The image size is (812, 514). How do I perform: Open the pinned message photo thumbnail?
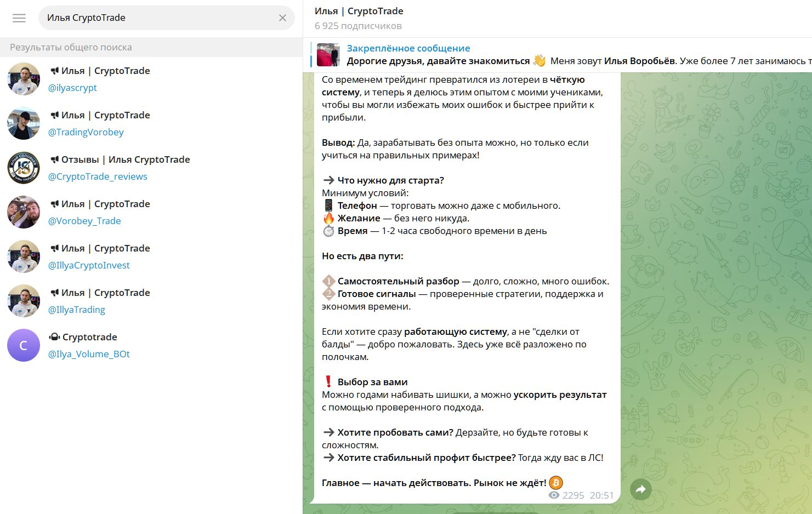(x=328, y=55)
